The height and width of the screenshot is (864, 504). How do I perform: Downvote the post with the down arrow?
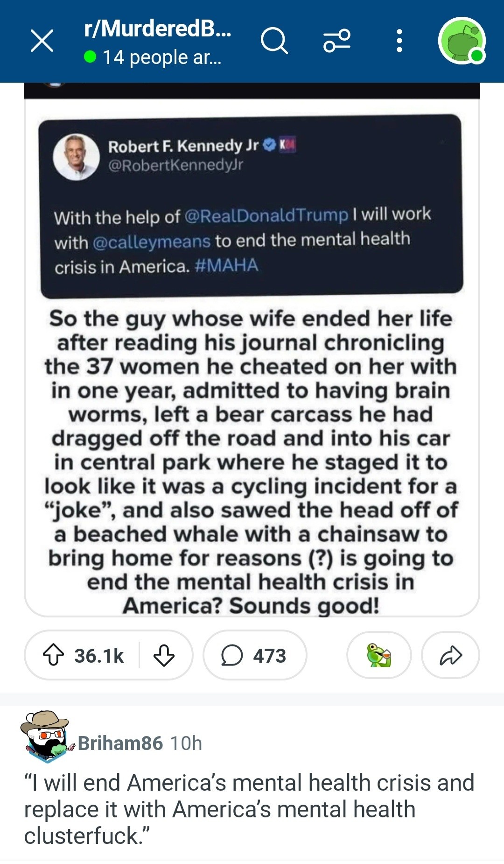164,655
